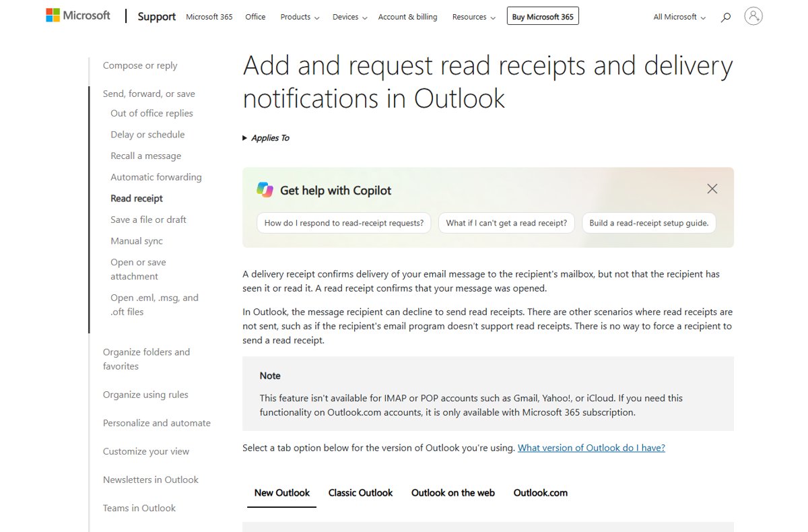Switch to Outlook on the web tab
This screenshot has height=532, width=808.
tap(453, 493)
